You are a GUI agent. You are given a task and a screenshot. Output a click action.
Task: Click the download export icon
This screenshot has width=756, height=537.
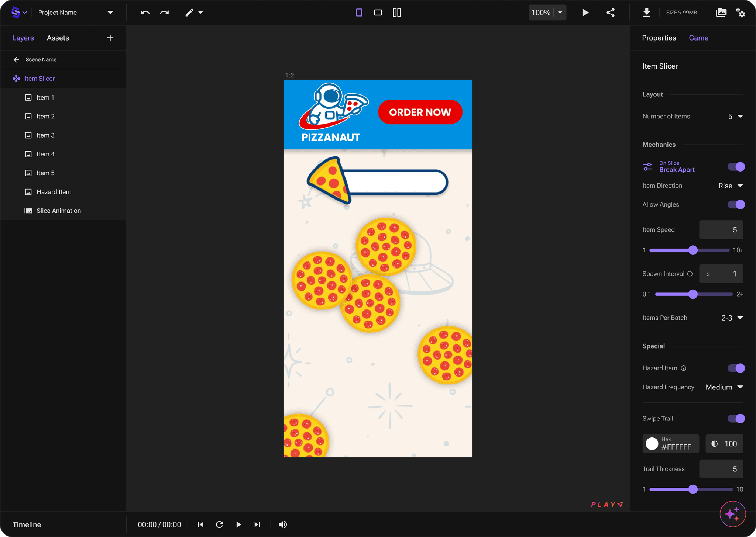pyautogui.click(x=646, y=13)
